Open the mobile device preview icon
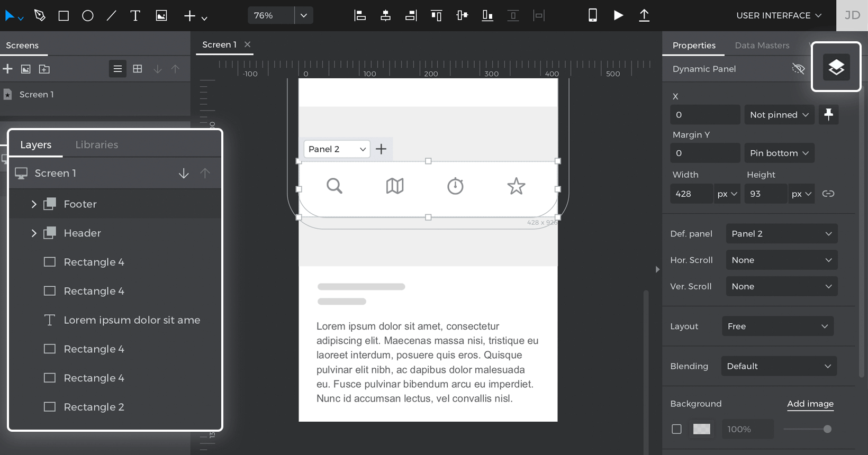The height and width of the screenshot is (455, 868). (x=593, y=15)
